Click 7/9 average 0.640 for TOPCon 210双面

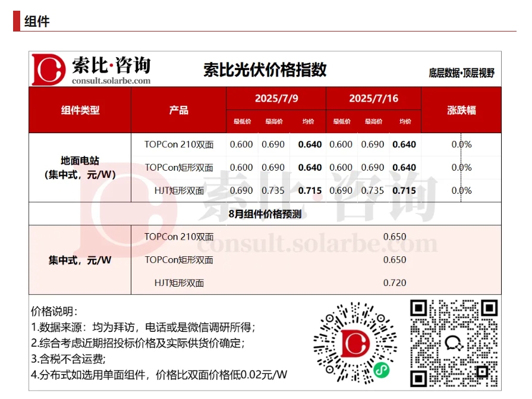(310, 144)
